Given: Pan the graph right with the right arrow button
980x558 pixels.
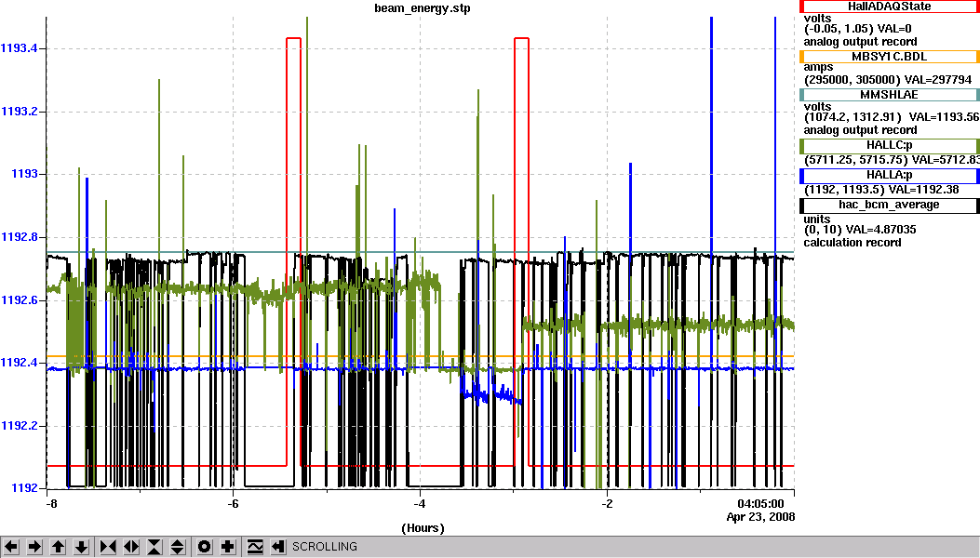Looking at the screenshot, I should point(34,547).
